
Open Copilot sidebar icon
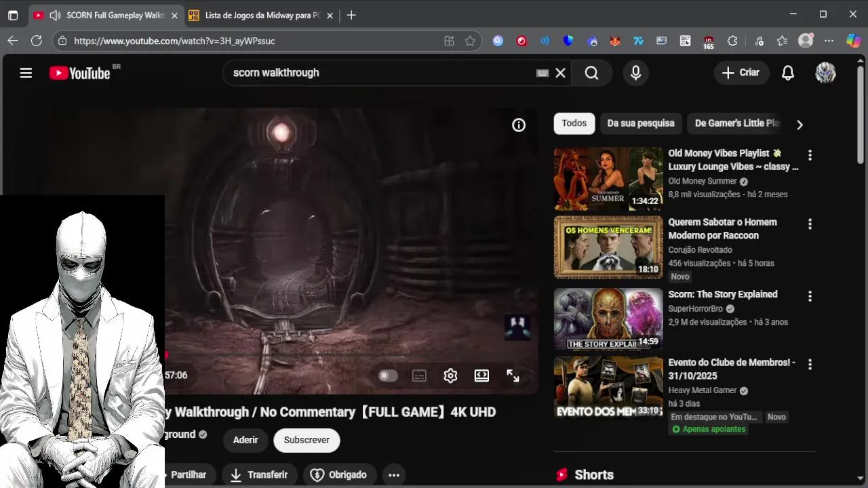point(854,41)
